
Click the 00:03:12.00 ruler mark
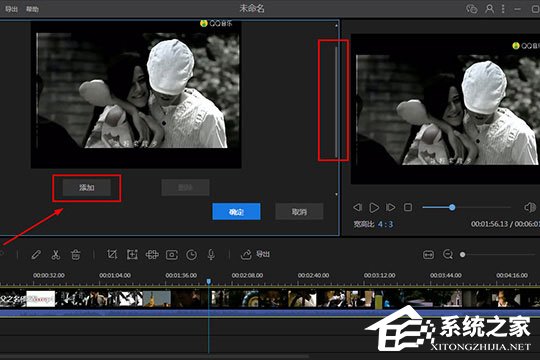380,275
